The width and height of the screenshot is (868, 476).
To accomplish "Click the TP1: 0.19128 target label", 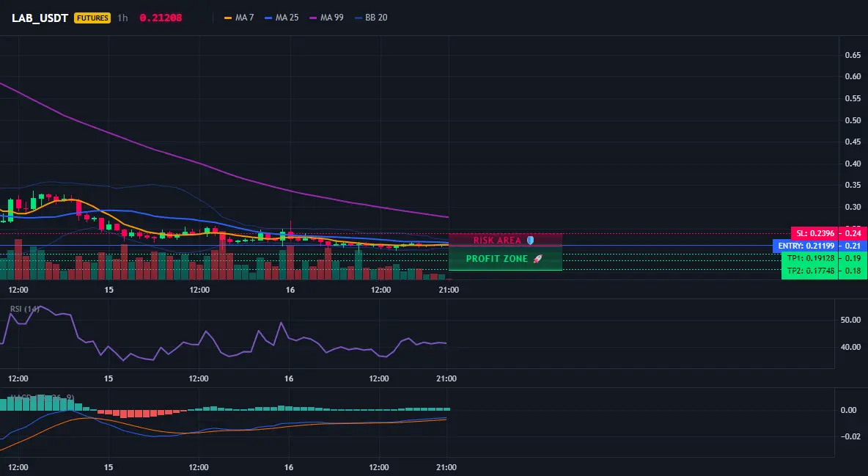I will [810, 258].
